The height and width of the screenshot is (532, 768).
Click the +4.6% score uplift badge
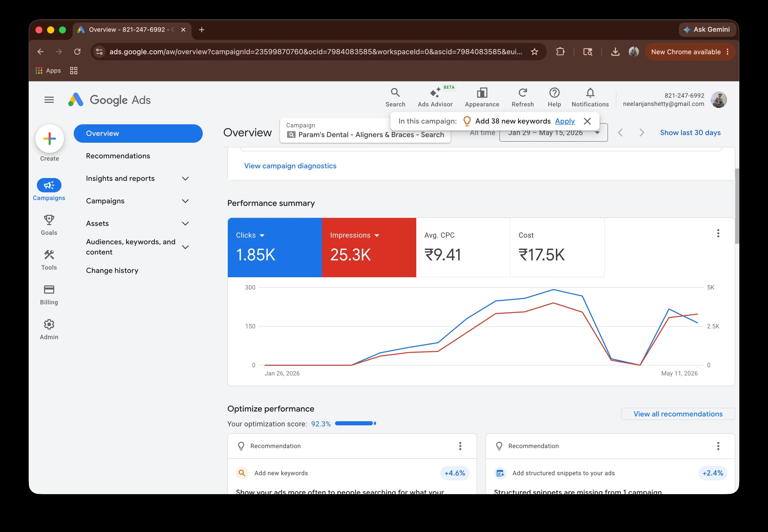point(454,473)
